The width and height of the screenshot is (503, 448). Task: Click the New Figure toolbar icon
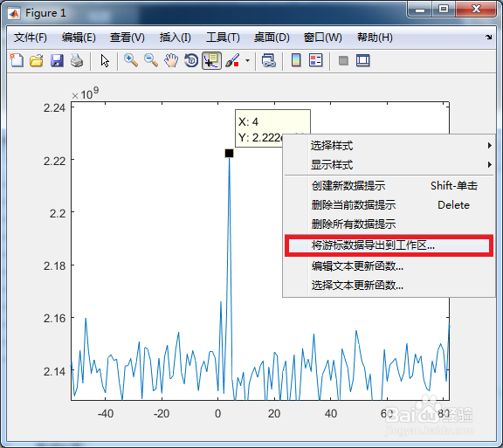coord(17,60)
